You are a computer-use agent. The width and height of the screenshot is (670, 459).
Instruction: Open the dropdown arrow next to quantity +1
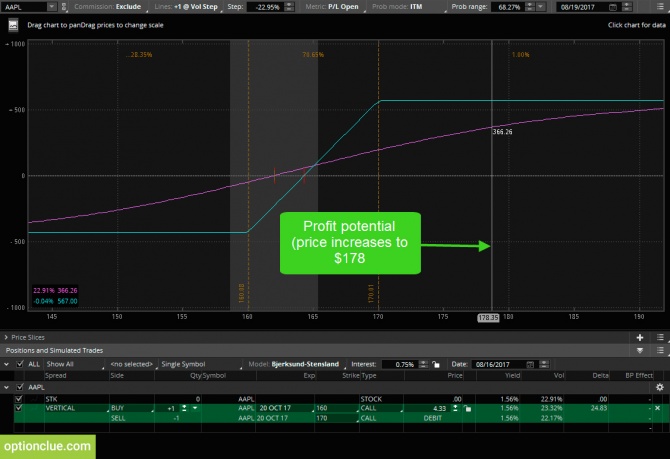click(195, 408)
